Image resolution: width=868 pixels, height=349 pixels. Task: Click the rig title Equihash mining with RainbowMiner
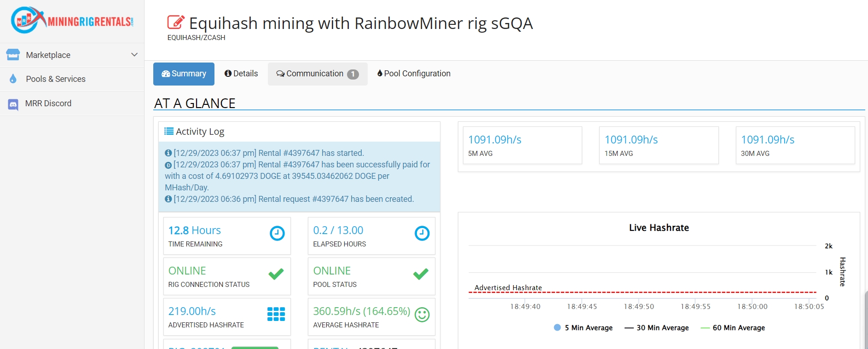[x=361, y=23]
